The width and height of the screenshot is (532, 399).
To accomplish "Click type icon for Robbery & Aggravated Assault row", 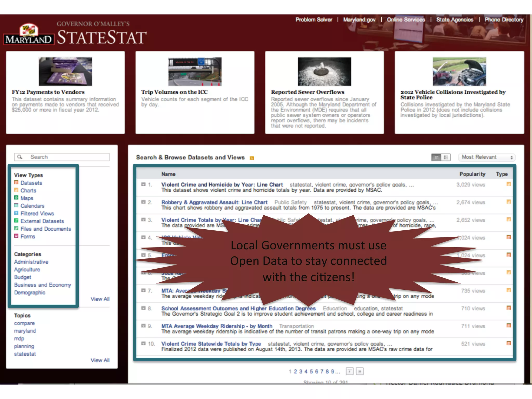I will [x=509, y=202].
